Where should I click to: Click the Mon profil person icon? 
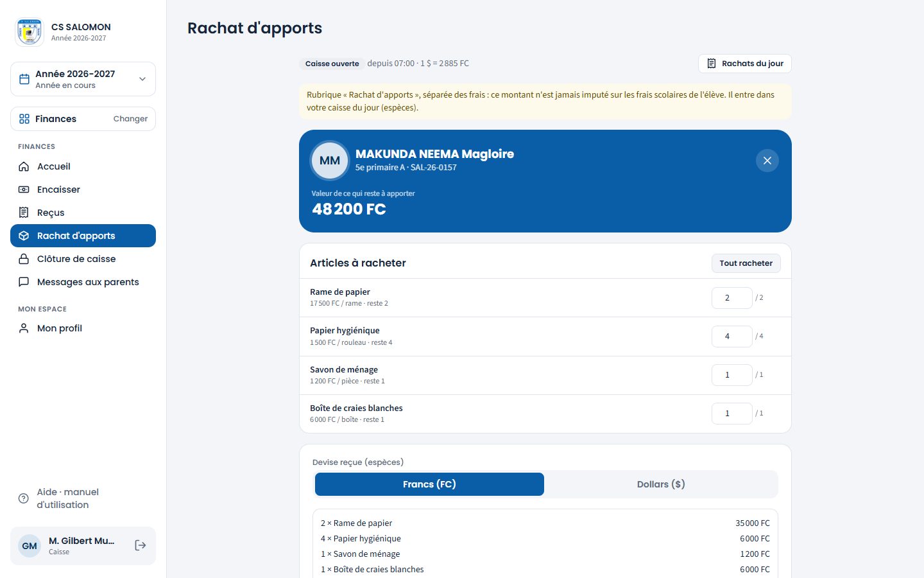coord(24,328)
